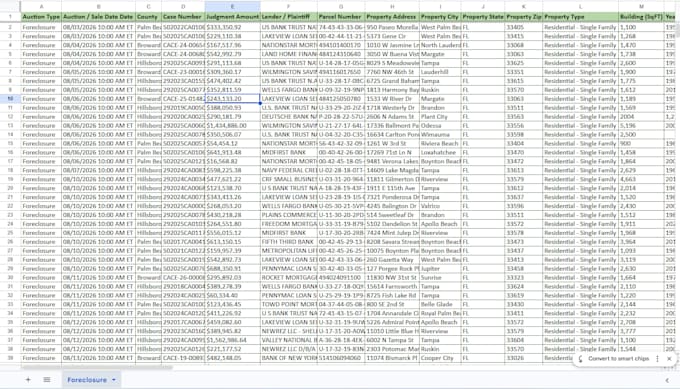Select column B header
This screenshot has height=389, width=680.
98,6
